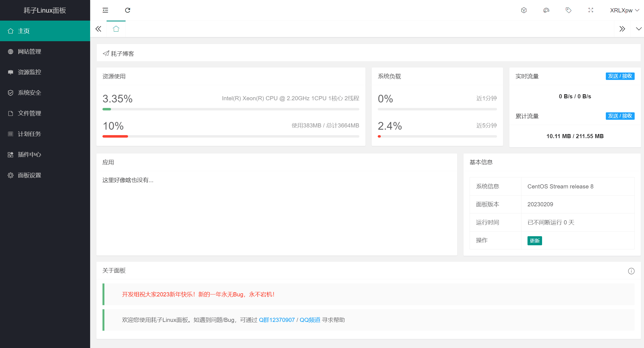Click the tag icon in the top bar
644x348 pixels.
568,10
